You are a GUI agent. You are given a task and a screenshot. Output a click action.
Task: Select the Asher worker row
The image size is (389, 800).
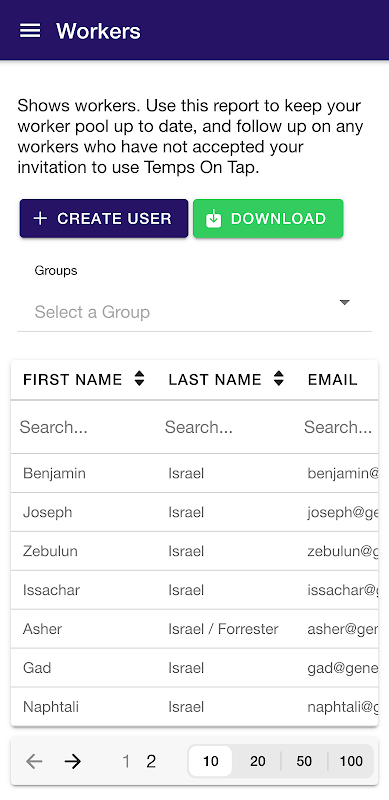[x=194, y=629]
